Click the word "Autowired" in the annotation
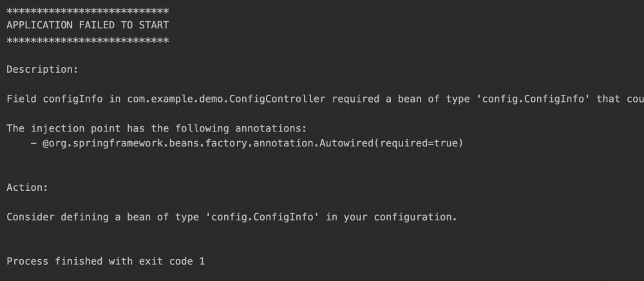 (x=354, y=143)
